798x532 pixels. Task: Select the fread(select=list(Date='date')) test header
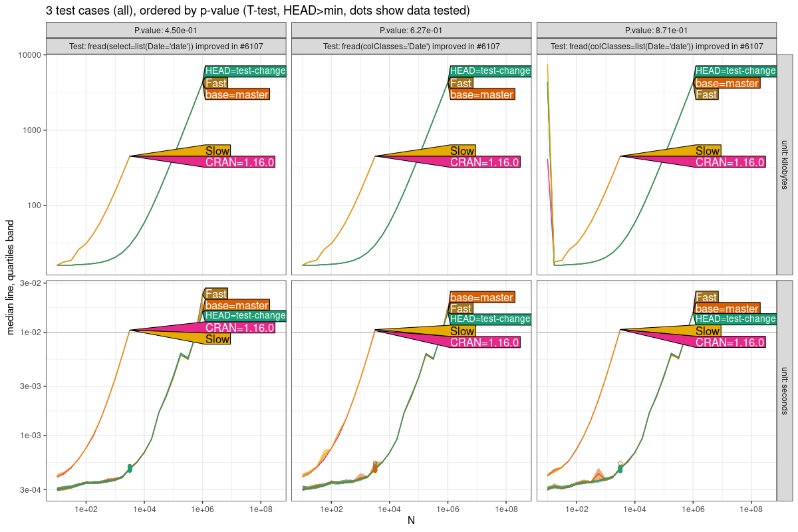tap(166, 46)
